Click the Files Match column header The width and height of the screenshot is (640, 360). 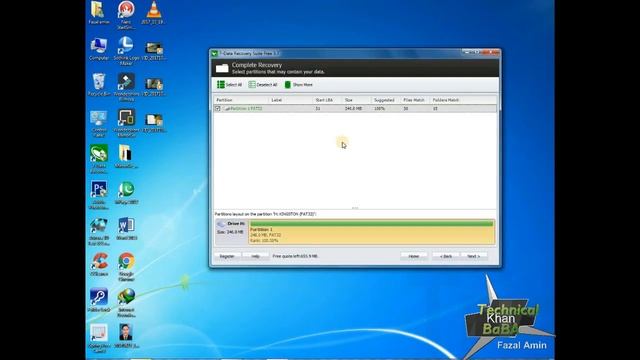coord(415,100)
